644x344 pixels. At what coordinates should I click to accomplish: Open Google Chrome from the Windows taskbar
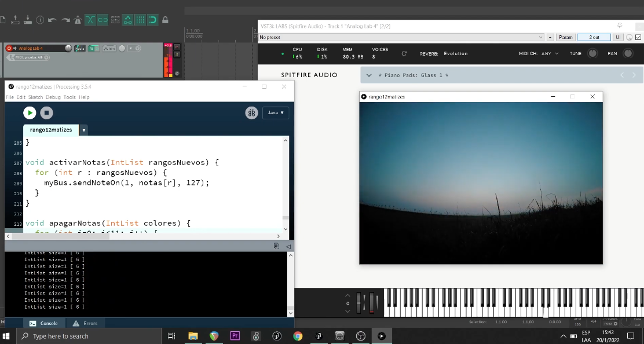click(298, 336)
